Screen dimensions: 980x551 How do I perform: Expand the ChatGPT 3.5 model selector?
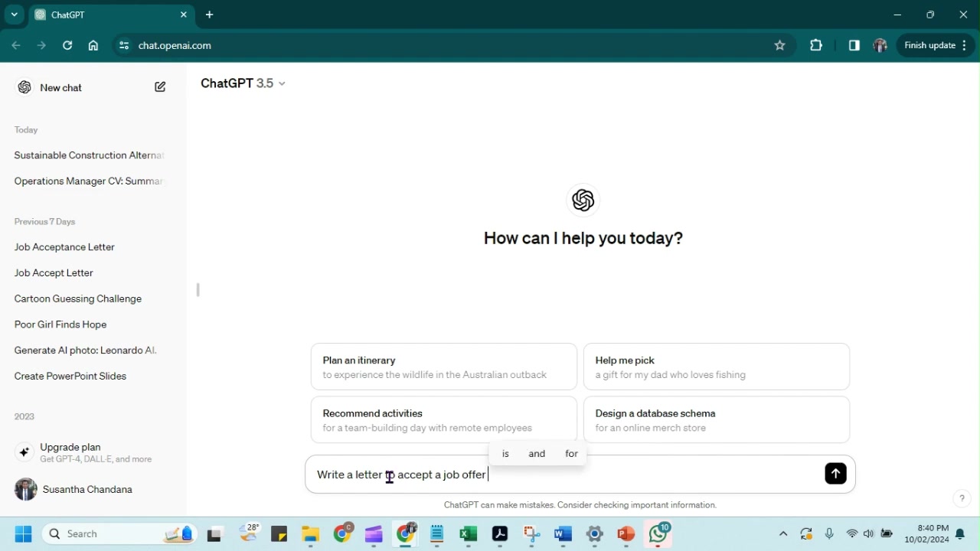point(243,83)
